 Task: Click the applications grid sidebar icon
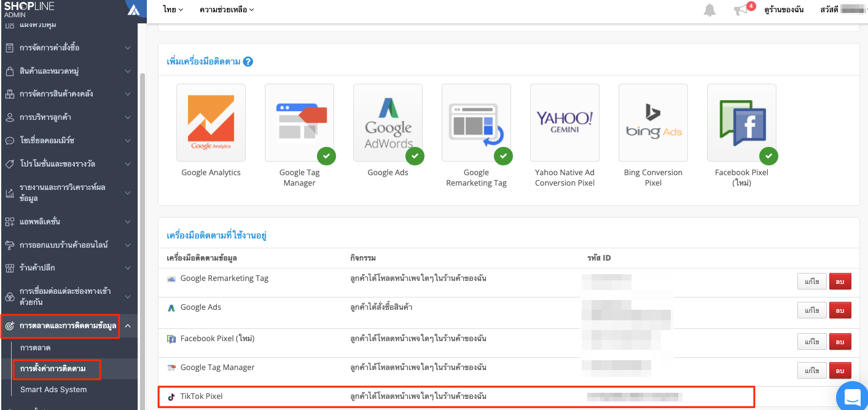tap(9, 221)
